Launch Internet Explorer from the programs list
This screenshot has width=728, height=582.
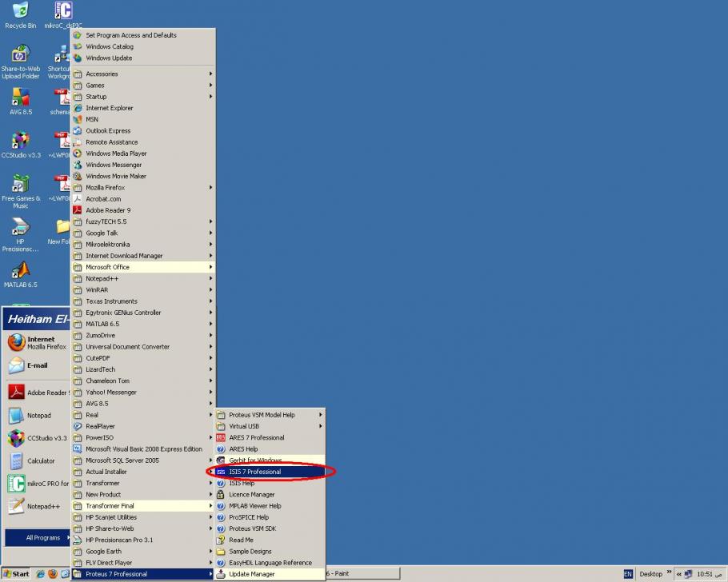tap(143, 108)
